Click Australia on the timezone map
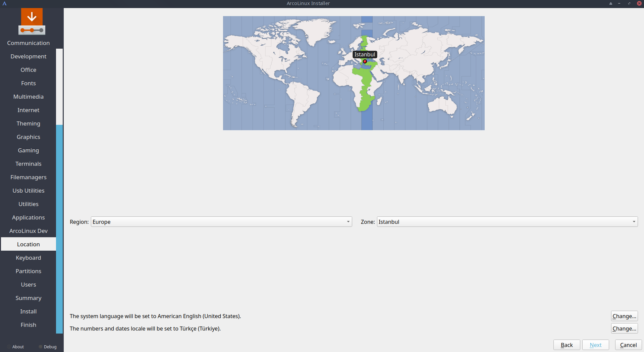Viewport: 644px width, 352px height. 443,105
